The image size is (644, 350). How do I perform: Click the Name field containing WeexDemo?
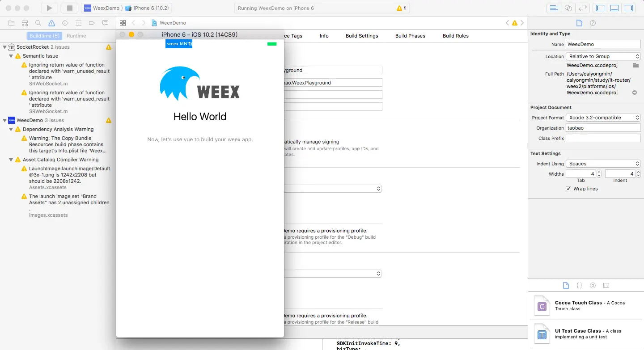(603, 44)
